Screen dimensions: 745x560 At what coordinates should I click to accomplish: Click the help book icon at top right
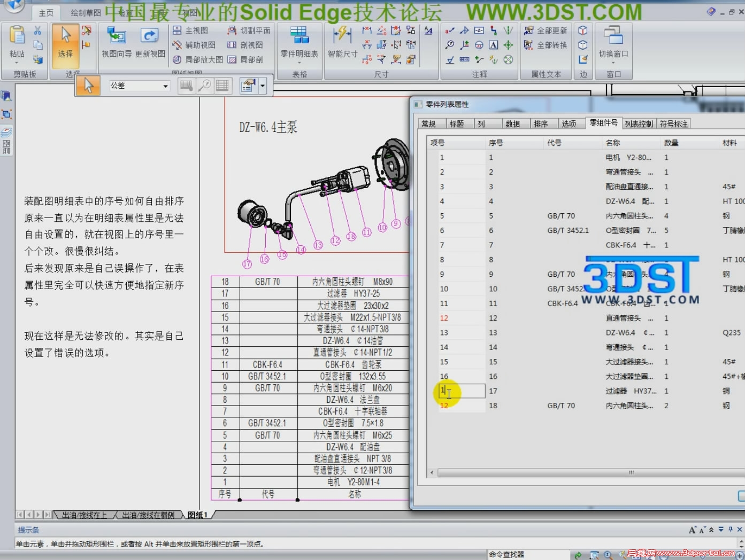pyautogui.click(x=711, y=12)
